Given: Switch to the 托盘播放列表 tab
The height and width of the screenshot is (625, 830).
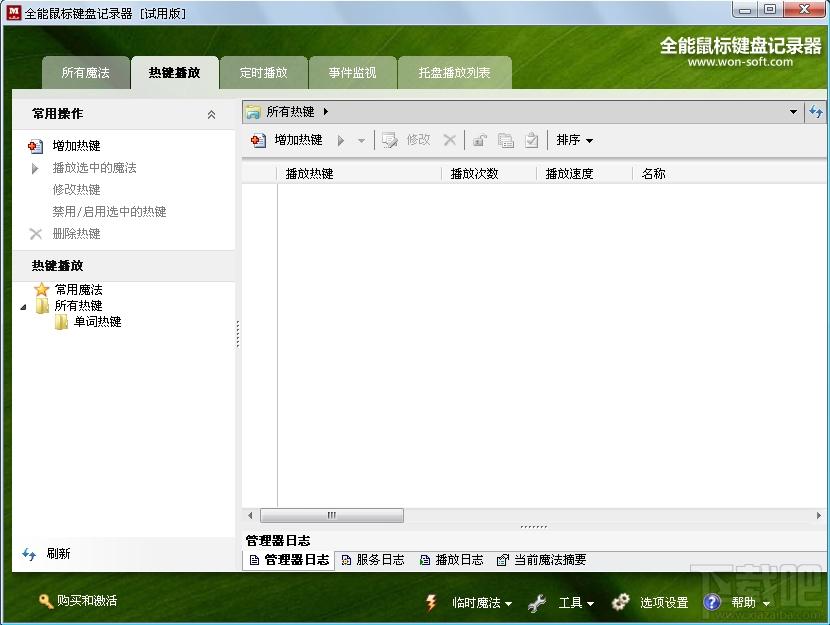Looking at the screenshot, I should coord(455,73).
